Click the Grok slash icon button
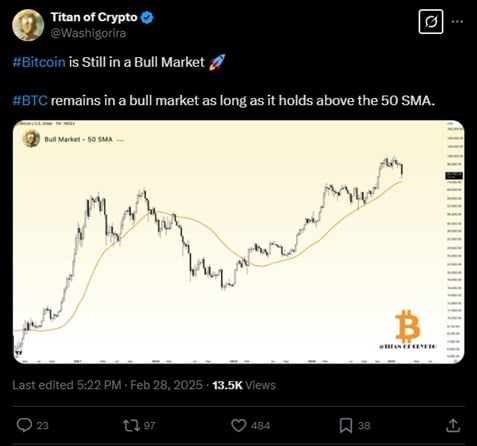477x446 pixels. click(x=431, y=22)
